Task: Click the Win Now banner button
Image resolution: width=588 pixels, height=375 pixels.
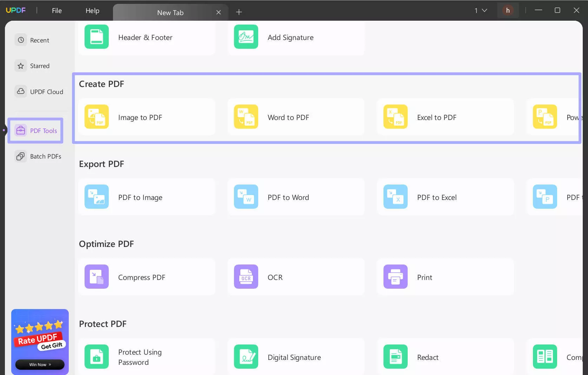Action: (x=40, y=364)
